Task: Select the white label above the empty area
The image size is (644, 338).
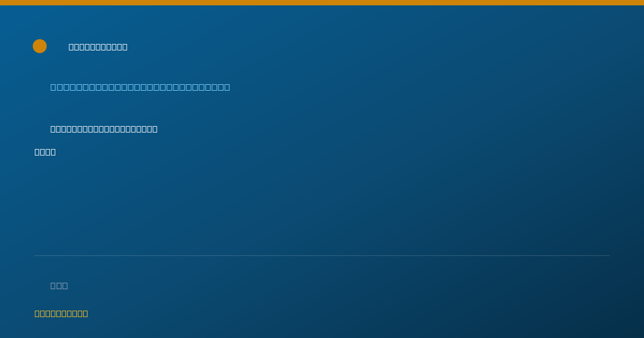Action: [45, 152]
